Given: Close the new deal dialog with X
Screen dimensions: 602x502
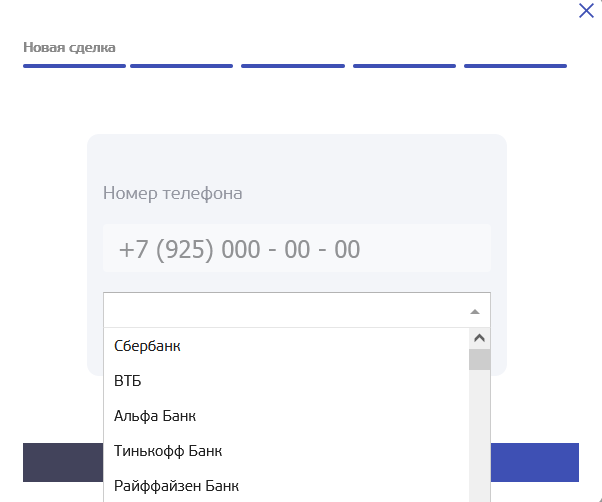Looking at the screenshot, I should 586,11.
